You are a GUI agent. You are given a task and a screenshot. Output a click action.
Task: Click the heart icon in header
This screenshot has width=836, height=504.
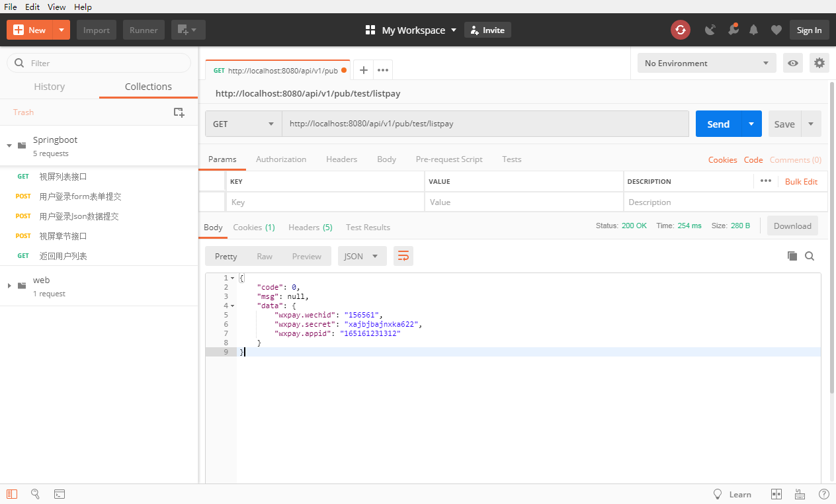tap(776, 30)
